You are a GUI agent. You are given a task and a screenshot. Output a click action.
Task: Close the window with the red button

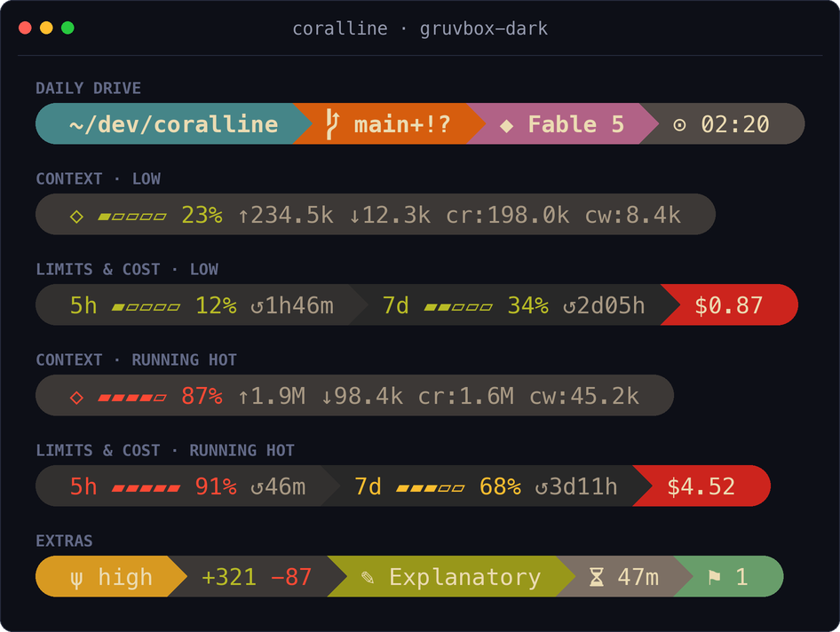(25, 28)
